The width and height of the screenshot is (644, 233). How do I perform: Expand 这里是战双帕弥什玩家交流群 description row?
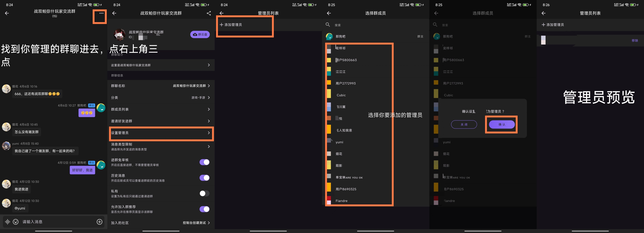point(161,65)
